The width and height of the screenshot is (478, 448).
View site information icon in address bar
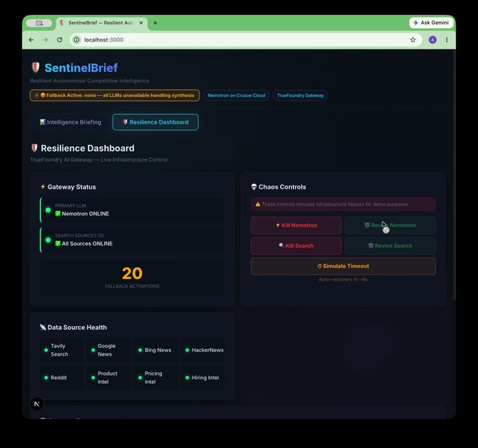coord(77,40)
